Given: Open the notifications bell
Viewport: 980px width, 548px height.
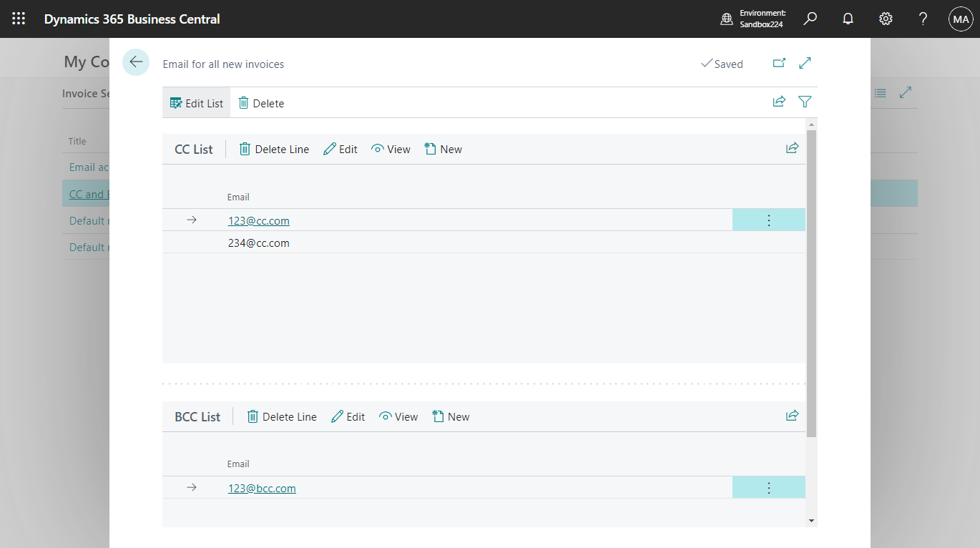Looking at the screenshot, I should 848,19.
